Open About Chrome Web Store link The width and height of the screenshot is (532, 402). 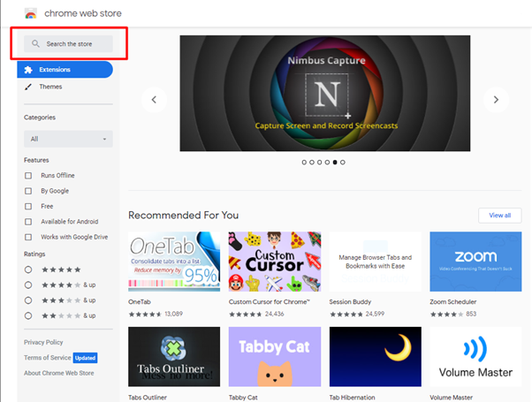[59, 373]
